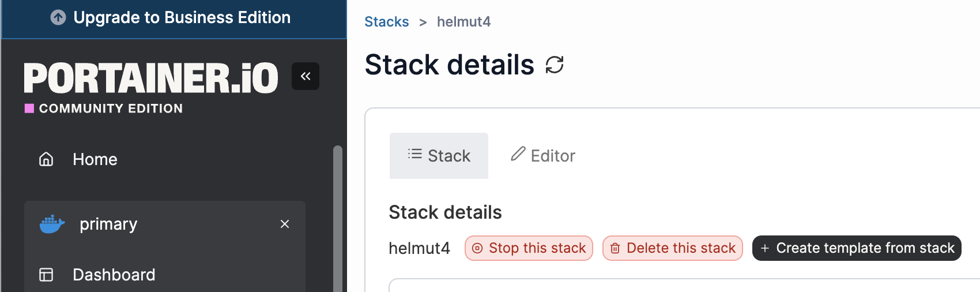The width and height of the screenshot is (980, 292).
Task: Click the list icon on Stack tab
Action: coord(415,154)
